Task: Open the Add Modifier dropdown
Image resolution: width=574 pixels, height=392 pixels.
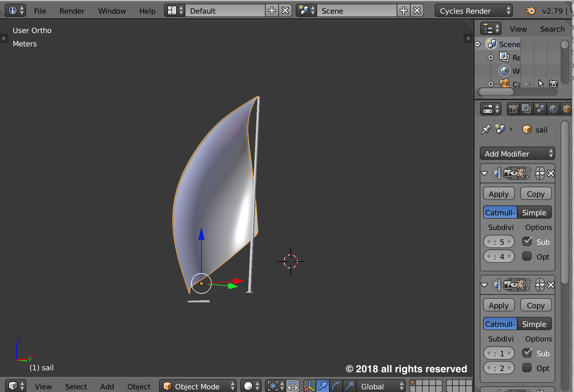Action: [x=517, y=154]
